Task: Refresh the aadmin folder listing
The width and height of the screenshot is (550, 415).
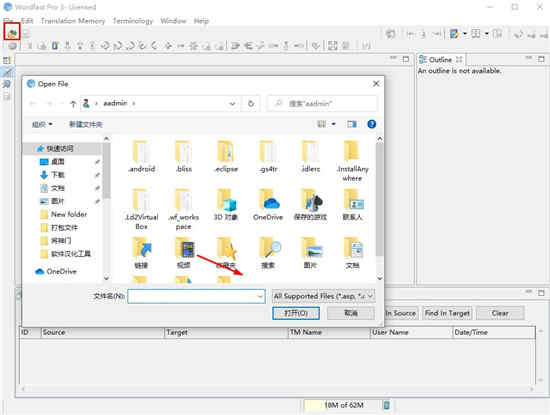Action: (251, 103)
